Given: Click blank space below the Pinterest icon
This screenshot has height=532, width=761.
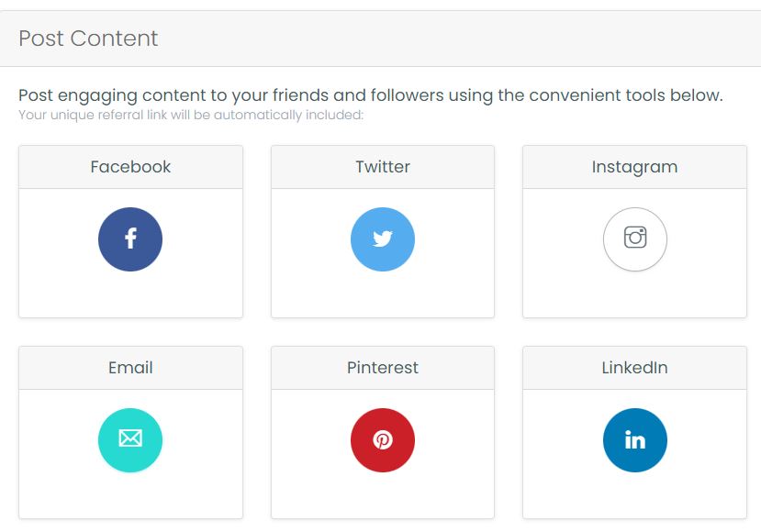Looking at the screenshot, I should coord(383,496).
